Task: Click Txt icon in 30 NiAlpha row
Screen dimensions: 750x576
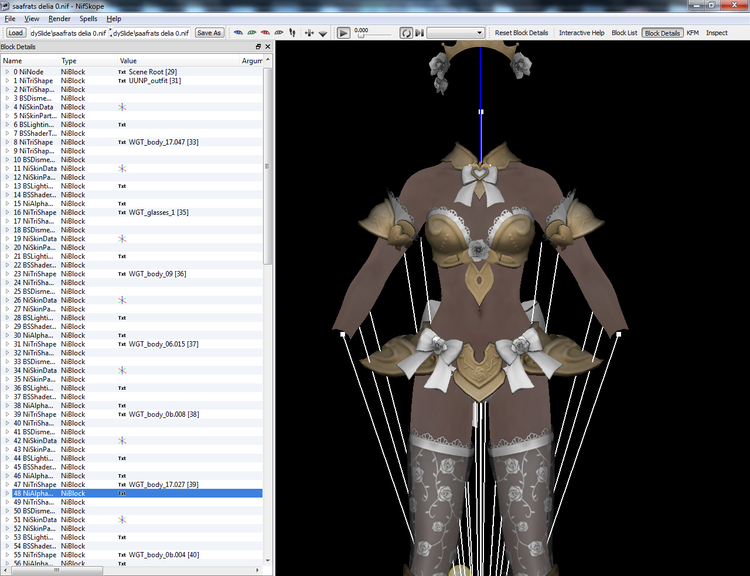Action: 122,335
